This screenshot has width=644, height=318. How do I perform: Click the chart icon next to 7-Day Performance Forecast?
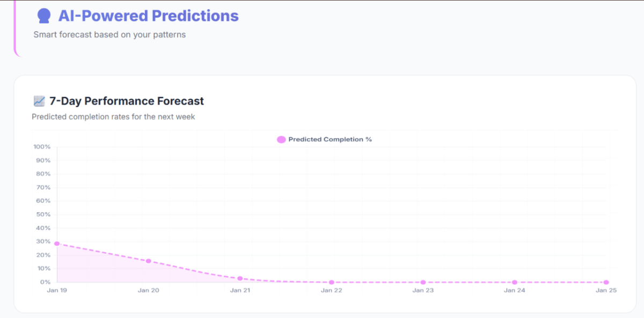point(39,101)
